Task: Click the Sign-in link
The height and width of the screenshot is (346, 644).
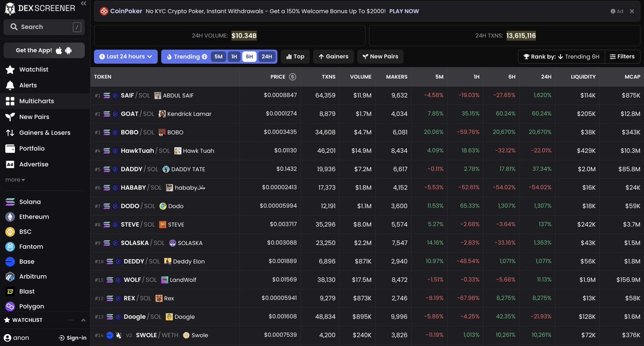Action: pos(72,338)
